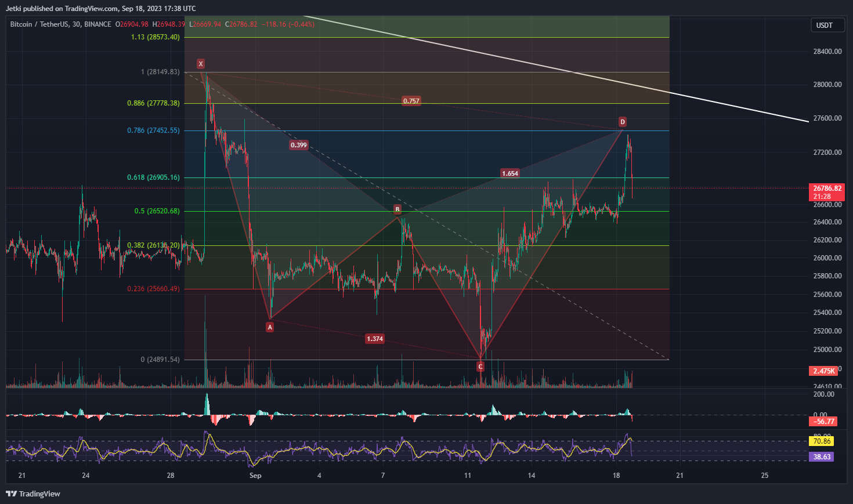Click the close value C26786.82
This screenshot has height=504, width=853.
pyautogui.click(x=241, y=24)
